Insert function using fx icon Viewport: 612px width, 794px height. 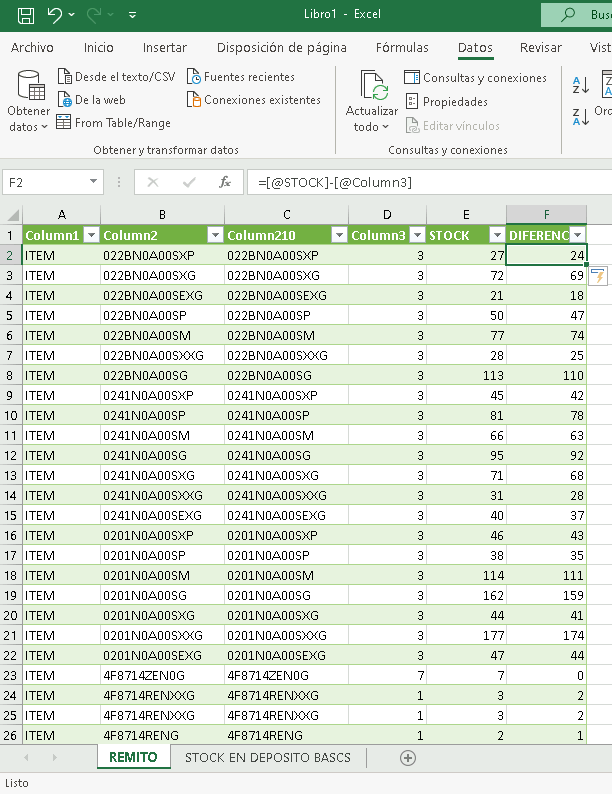(225, 182)
